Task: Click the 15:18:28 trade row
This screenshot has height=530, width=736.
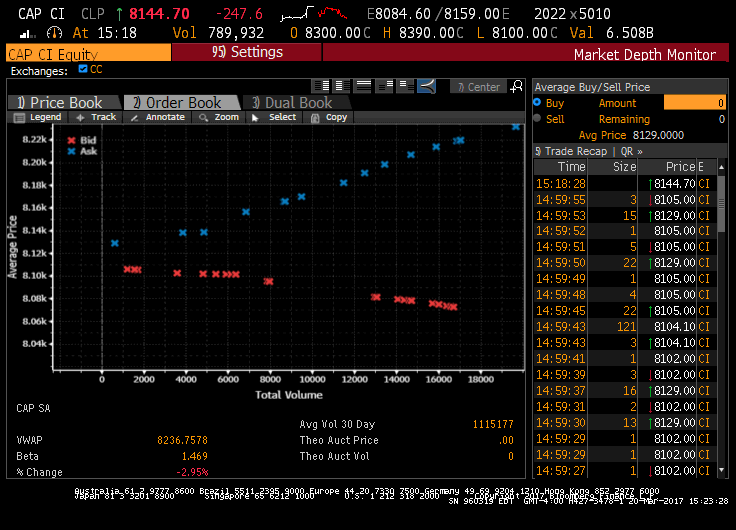Action: (x=625, y=184)
